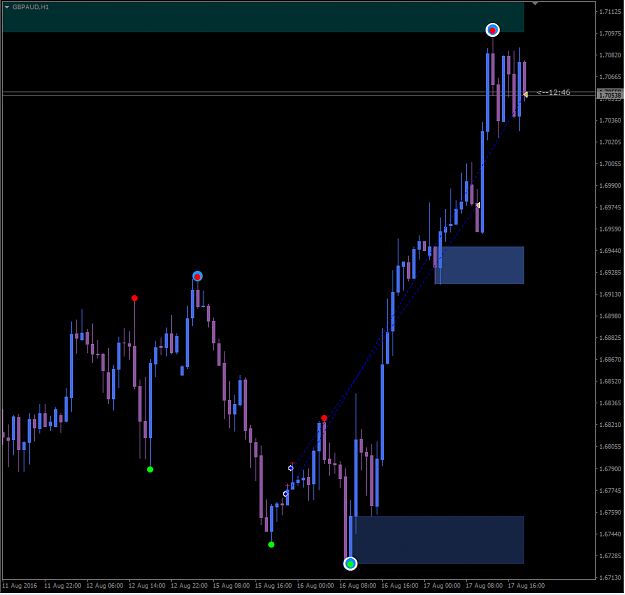This screenshot has width=625, height=595.
Task: Click the 1.67590 price axis label
Action: tap(610, 512)
